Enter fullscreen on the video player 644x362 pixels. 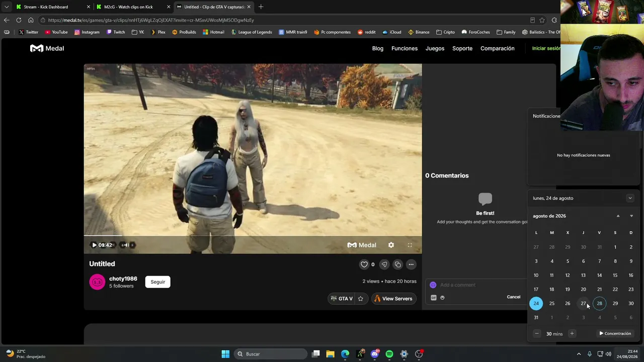click(410, 245)
